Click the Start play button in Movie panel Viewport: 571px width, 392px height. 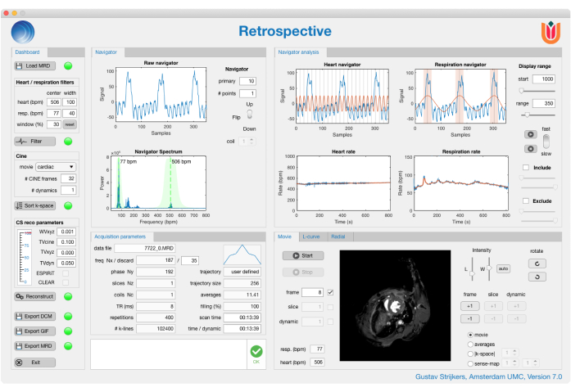coord(303,255)
